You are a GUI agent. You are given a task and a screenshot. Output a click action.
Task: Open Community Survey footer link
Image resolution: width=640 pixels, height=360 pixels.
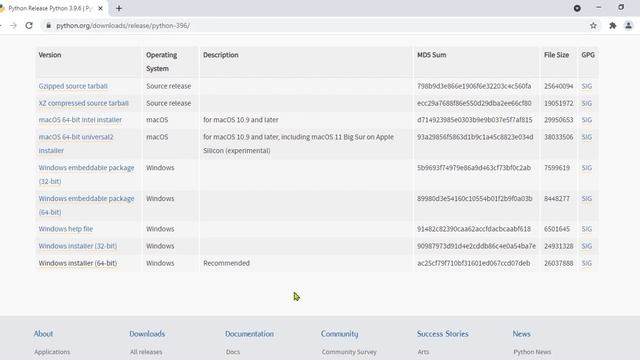tap(349, 352)
